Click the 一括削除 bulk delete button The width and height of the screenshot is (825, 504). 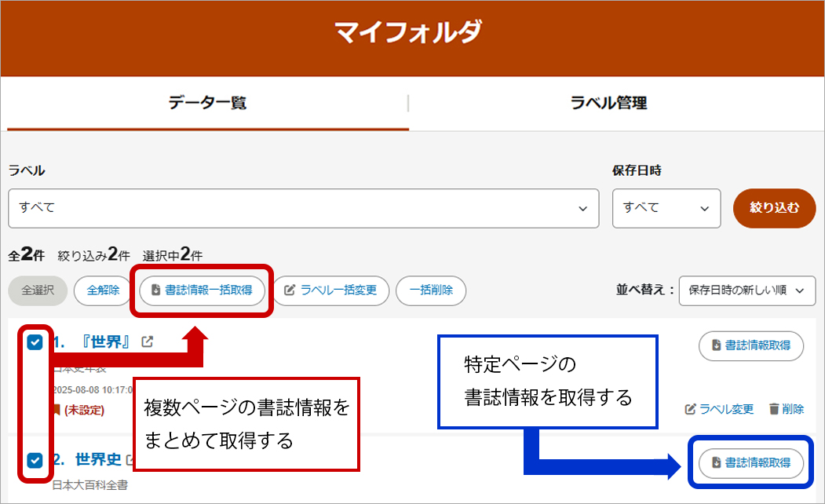[431, 290]
